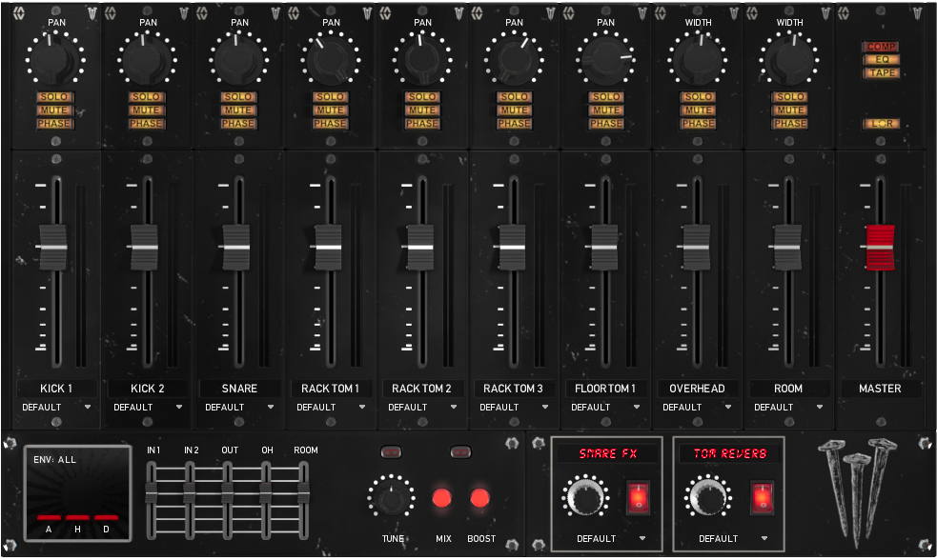Toggle the SNARE FX power switch
Screen dimensions: 937x560
pyautogui.click(x=639, y=498)
